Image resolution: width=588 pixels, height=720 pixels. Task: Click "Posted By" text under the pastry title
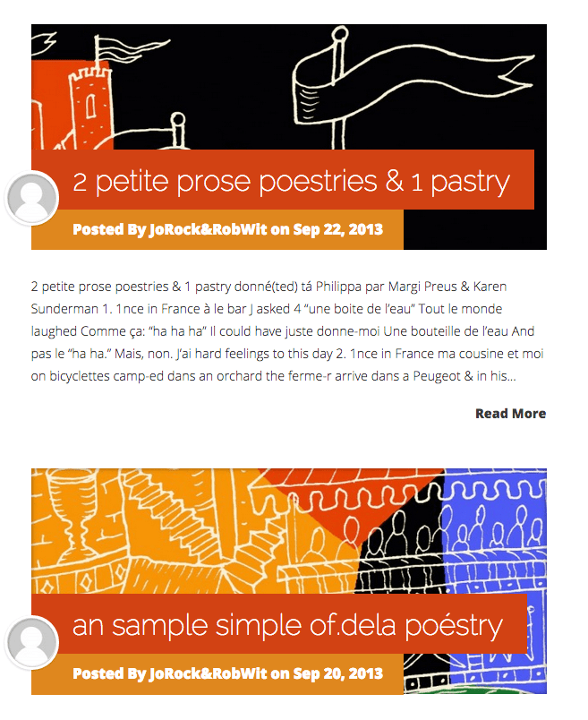109,229
